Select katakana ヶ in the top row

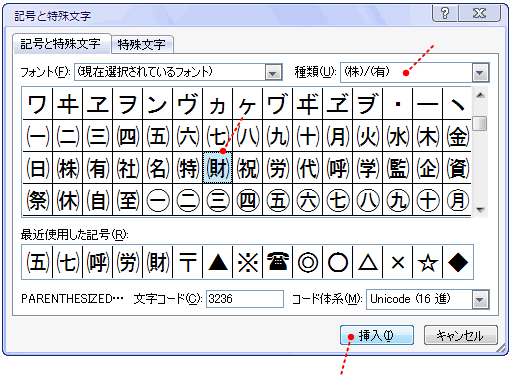248,104
